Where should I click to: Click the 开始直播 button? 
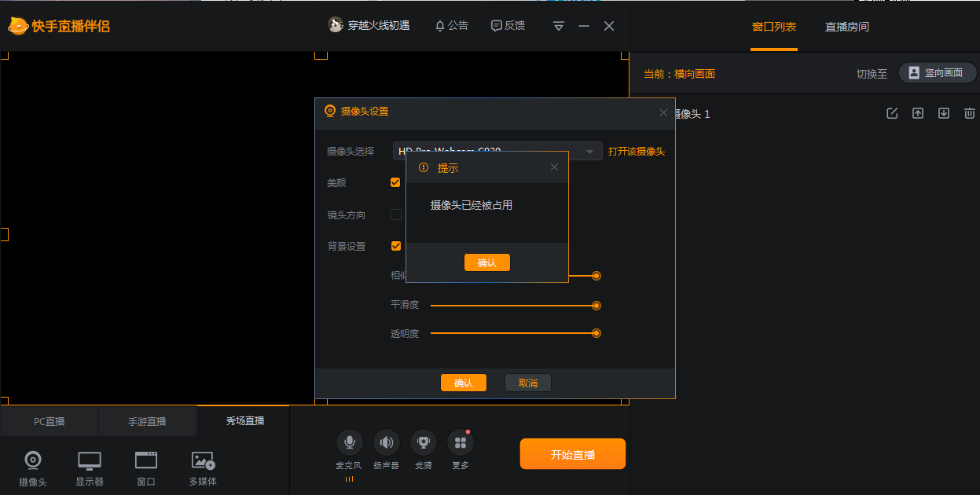[x=573, y=454]
